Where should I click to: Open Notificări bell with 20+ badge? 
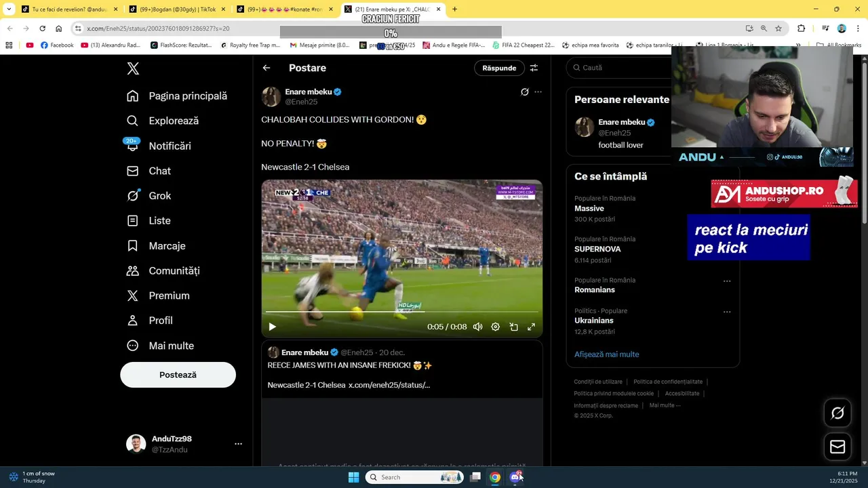pyautogui.click(x=132, y=145)
